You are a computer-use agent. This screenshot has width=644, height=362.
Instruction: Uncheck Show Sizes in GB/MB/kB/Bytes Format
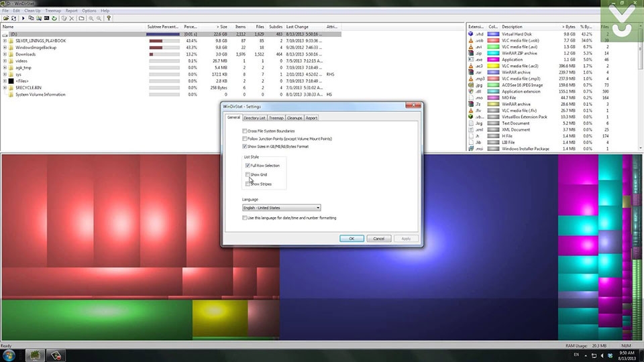coord(245,147)
